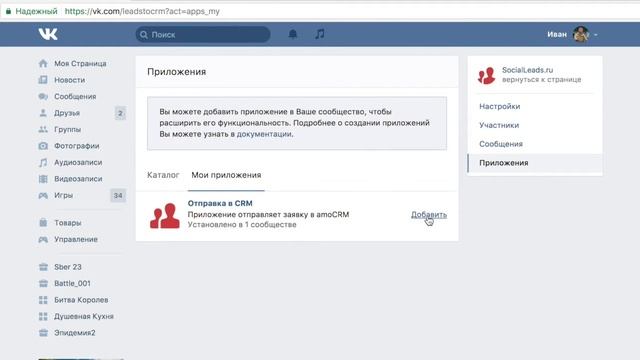Click the chat bubble icon beside Сообщения in left sidebar
Viewport: 640px width, 360px height.
pos(43,96)
